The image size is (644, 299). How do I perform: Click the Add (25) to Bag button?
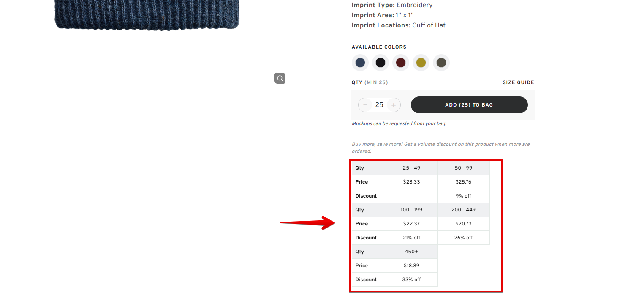tap(469, 105)
